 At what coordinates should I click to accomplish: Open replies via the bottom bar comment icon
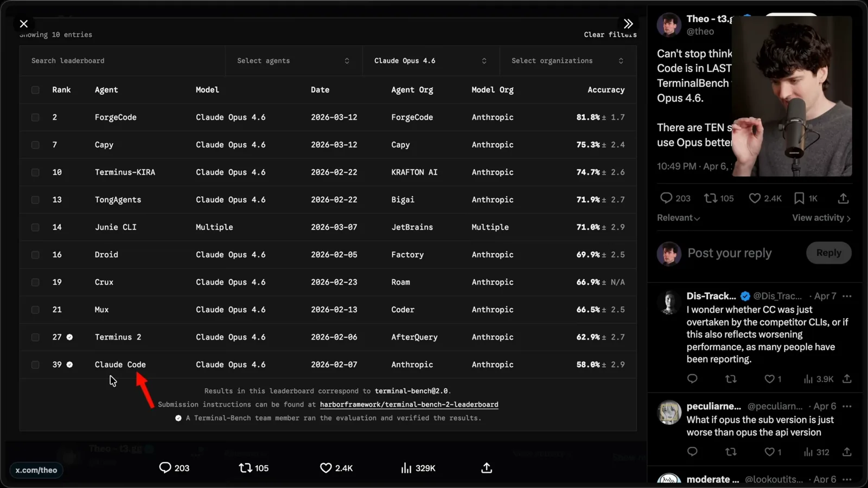(x=165, y=468)
